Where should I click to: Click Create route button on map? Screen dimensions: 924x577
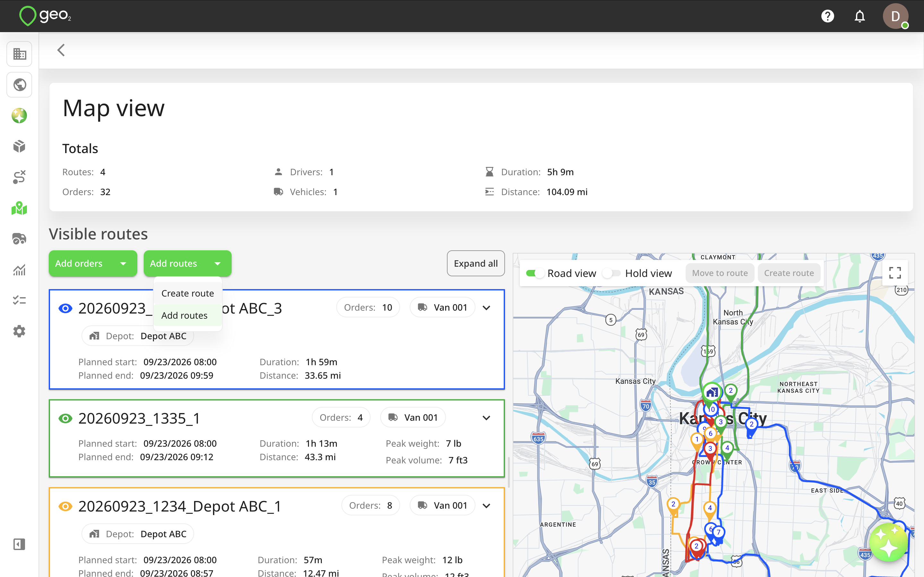(789, 273)
